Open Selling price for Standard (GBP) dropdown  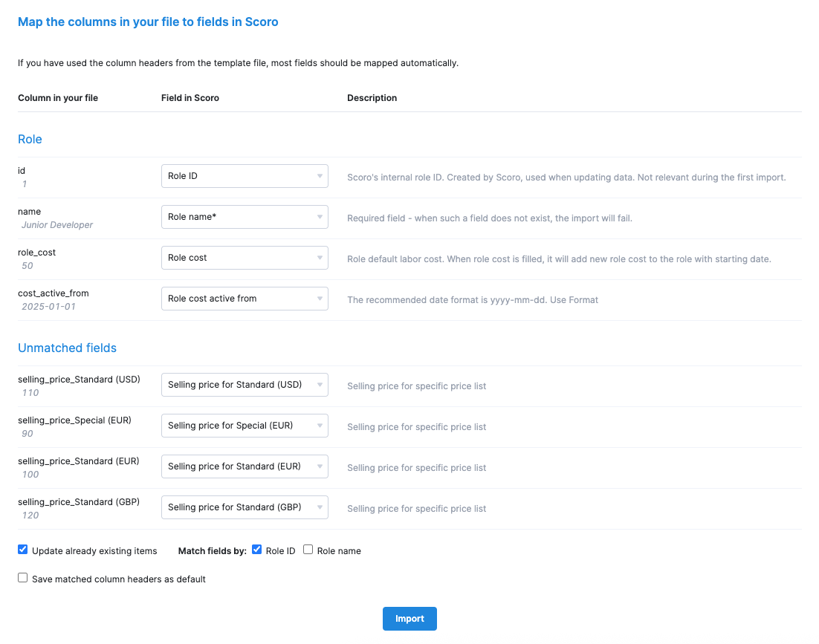pyautogui.click(x=245, y=507)
